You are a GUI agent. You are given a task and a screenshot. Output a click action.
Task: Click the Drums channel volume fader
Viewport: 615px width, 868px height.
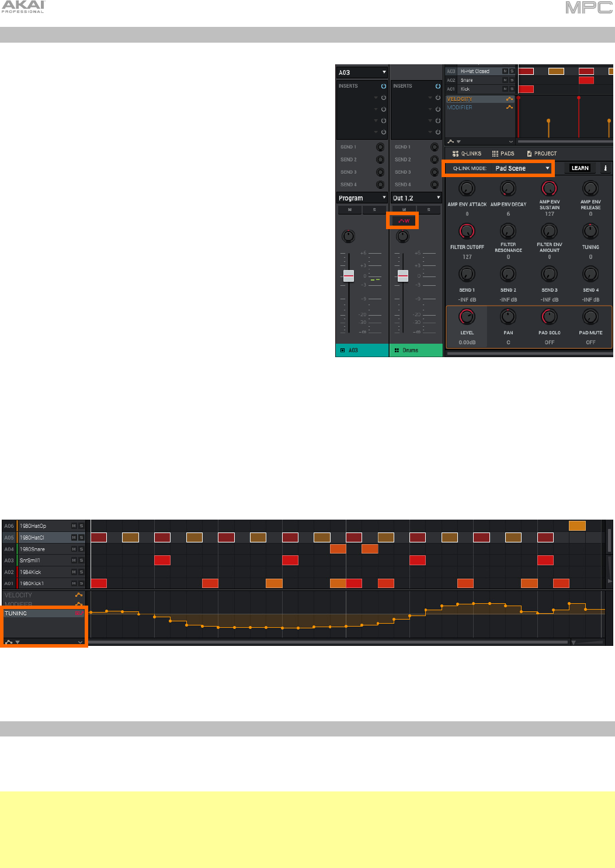click(402, 276)
